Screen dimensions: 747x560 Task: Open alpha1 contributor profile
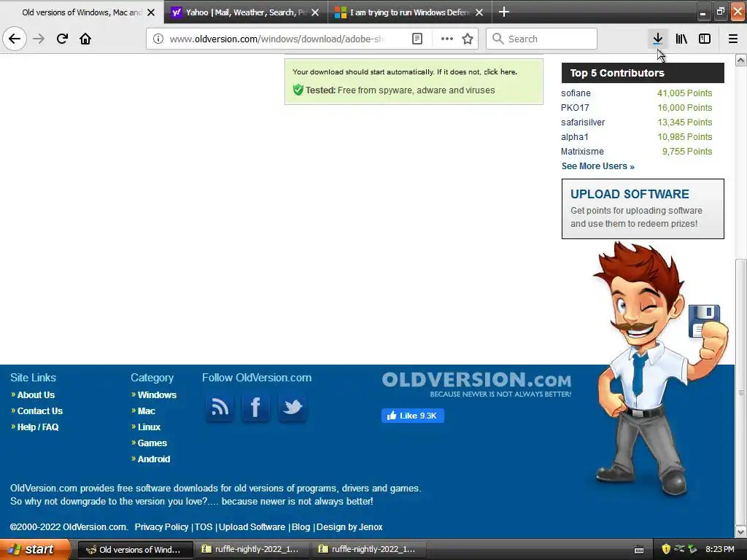pyautogui.click(x=575, y=137)
